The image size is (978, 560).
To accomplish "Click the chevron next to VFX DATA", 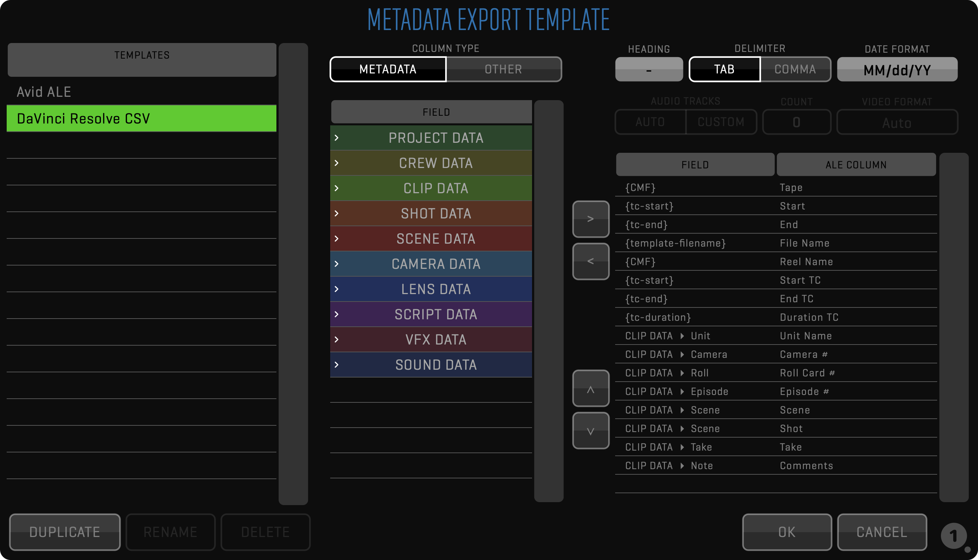I will click(337, 340).
